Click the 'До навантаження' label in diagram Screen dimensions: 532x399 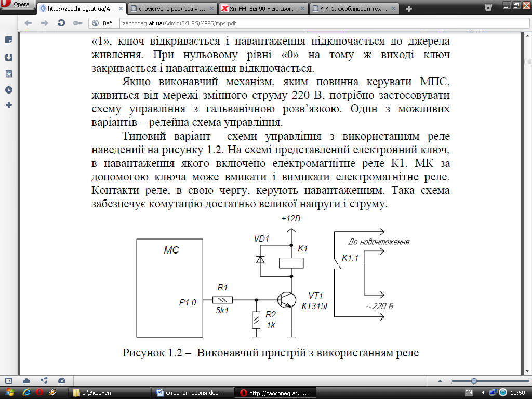(x=379, y=242)
